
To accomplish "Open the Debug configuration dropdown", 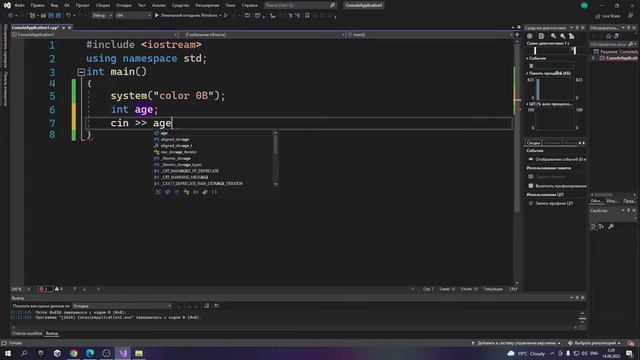I will [102, 16].
